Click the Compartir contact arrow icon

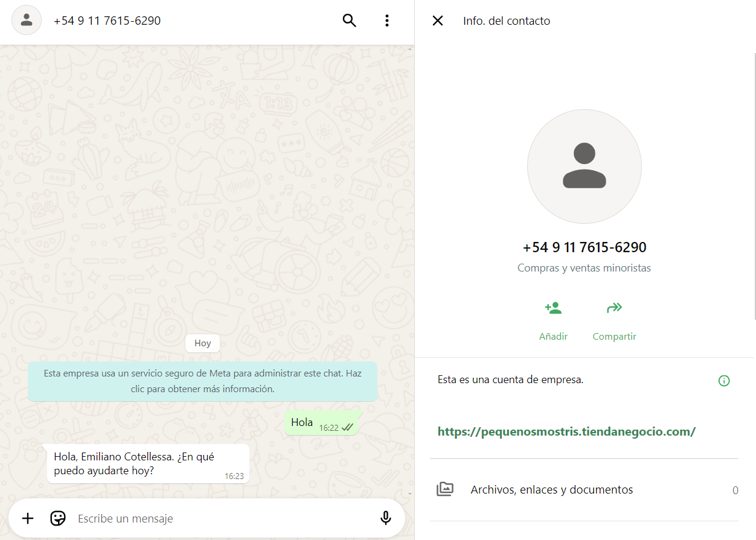tap(614, 308)
